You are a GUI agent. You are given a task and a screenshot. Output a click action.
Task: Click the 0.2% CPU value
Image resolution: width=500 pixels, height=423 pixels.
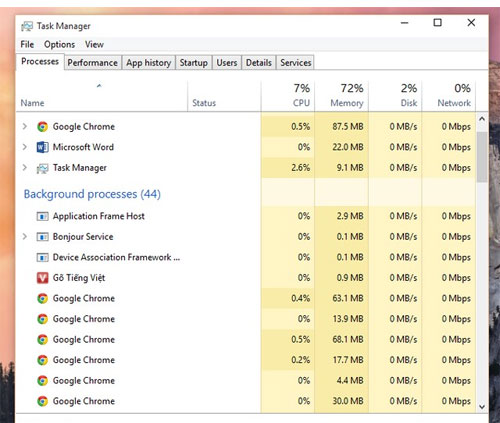(301, 360)
